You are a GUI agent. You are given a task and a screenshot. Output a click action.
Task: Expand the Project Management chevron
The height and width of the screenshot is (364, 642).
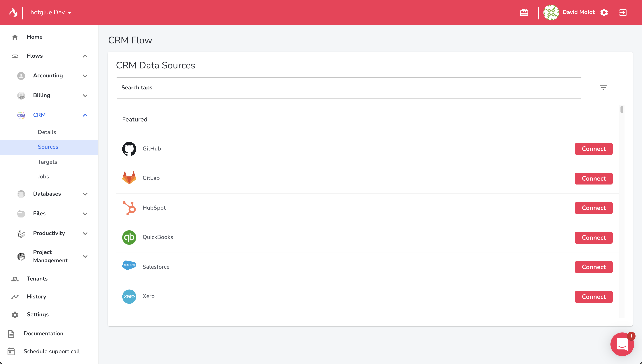coord(85,257)
